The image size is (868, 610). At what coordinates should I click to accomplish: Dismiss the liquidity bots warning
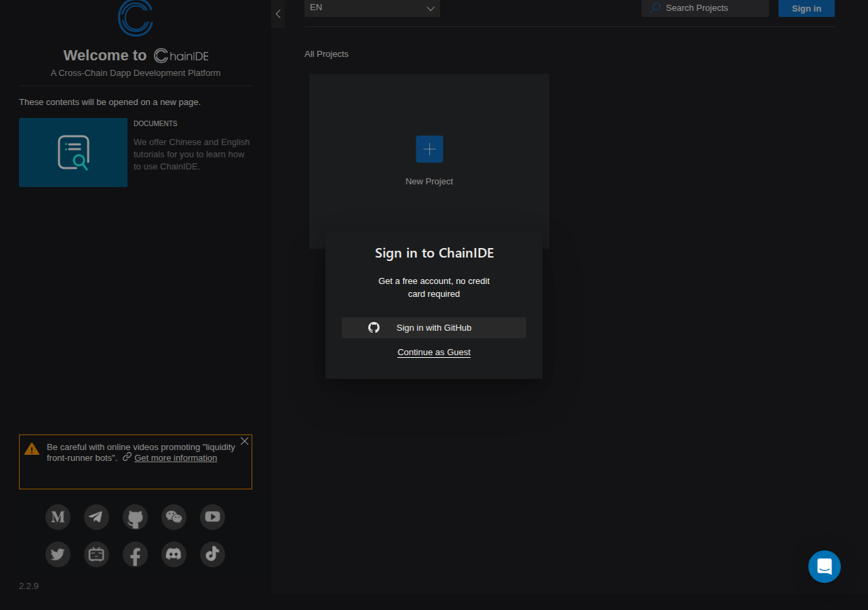pos(245,441)
